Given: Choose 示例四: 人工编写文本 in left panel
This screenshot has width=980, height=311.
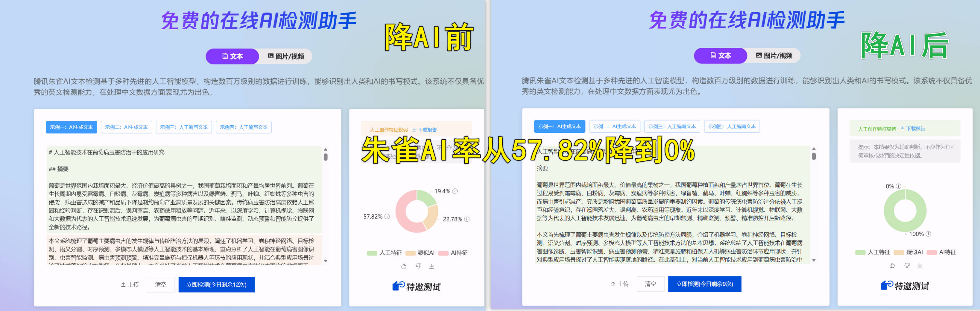Looking at the screenshot, I should pyautogui.click(x=244, y=127).
